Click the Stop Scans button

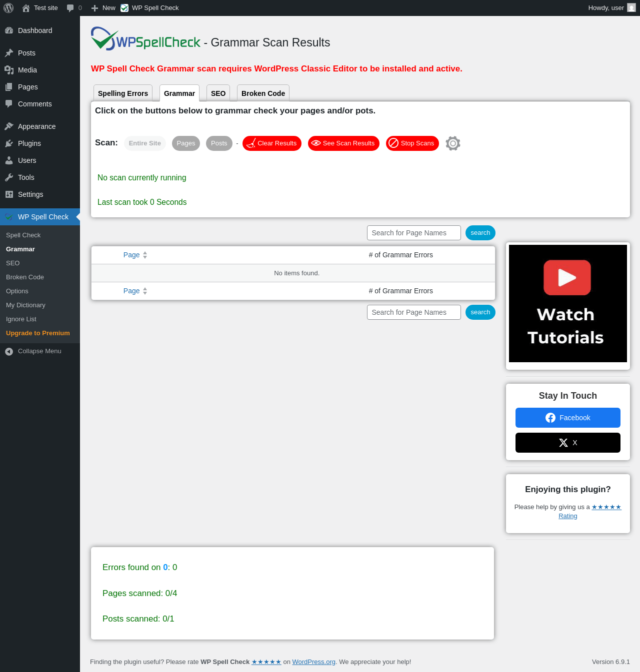412,143
